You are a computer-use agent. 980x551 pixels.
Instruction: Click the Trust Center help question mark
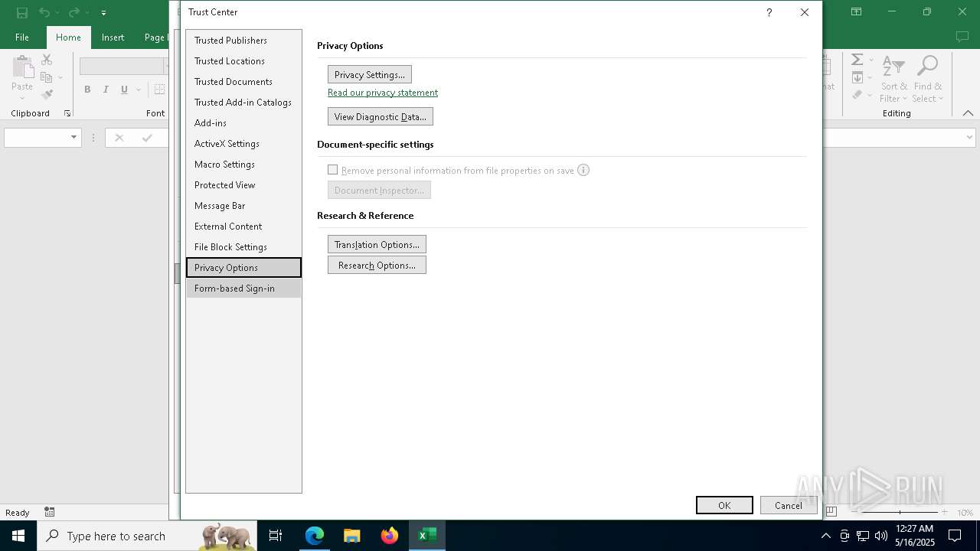tap(769, 12)
